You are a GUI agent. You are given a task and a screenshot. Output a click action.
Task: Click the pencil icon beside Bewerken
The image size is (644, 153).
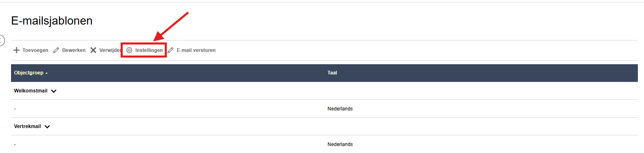(56, 50)
